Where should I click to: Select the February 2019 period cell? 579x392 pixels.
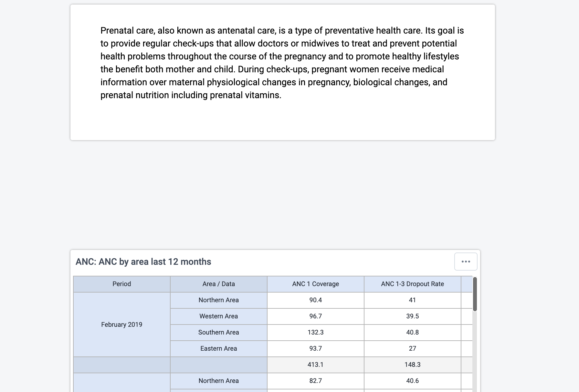tap(122, 325)
